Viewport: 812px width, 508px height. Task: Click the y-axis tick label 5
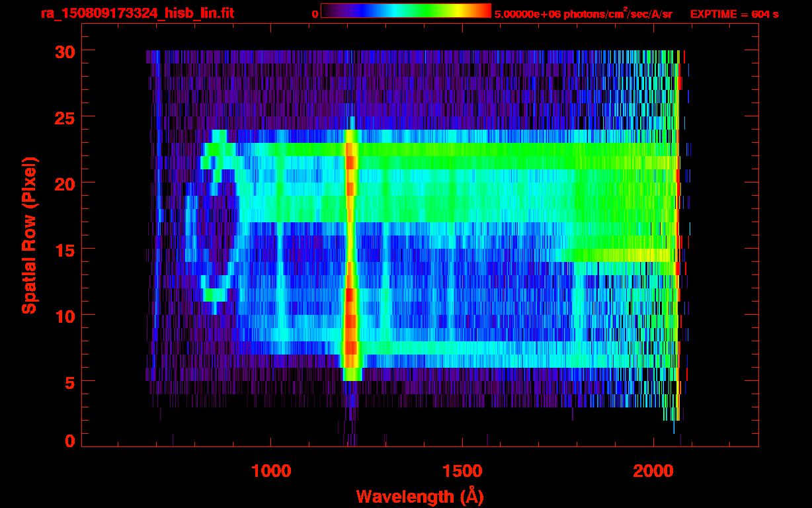point(71,382)
